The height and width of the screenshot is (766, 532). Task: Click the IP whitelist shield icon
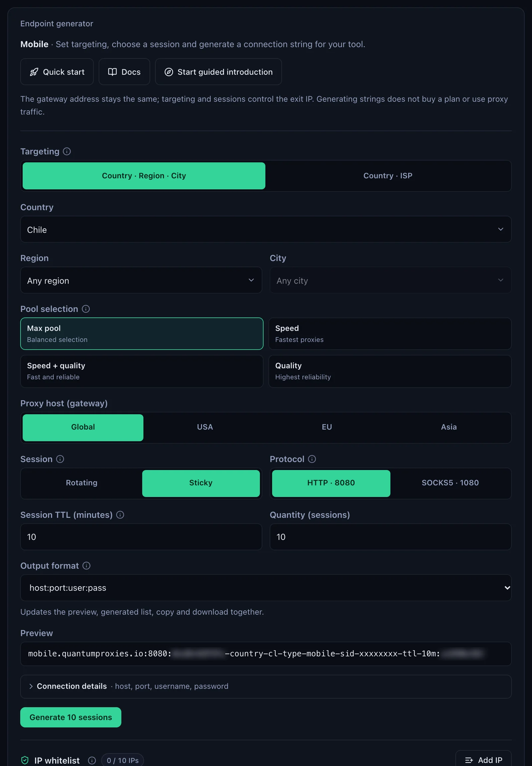click(x=25, y=760)
